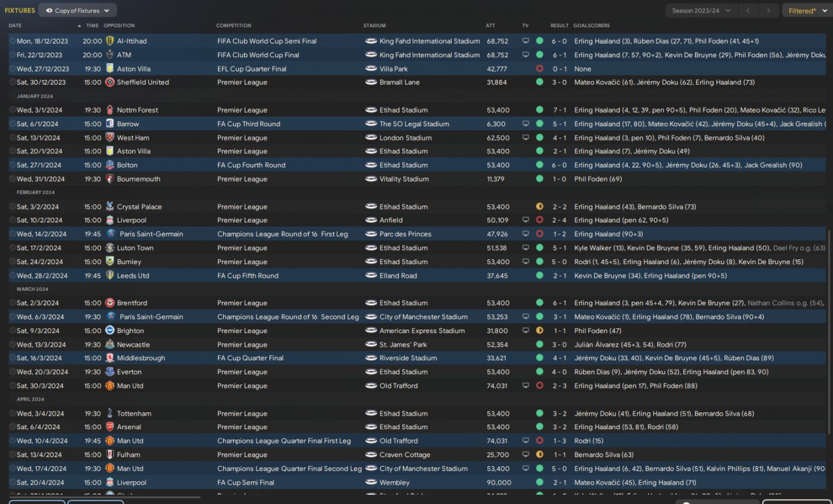Click the West Ham club badge

(110, 138)
